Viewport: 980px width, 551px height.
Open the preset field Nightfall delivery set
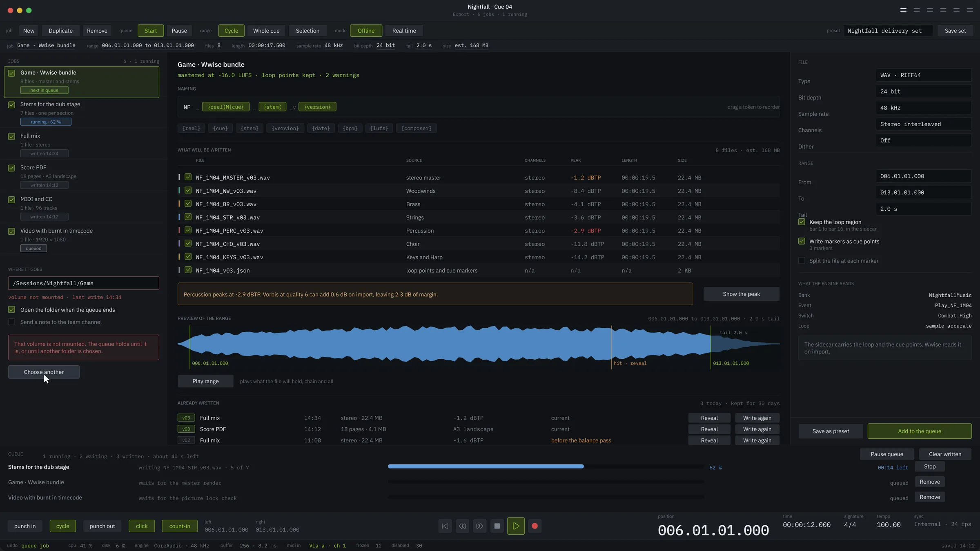pyautogui.click(x=888, y=31)
